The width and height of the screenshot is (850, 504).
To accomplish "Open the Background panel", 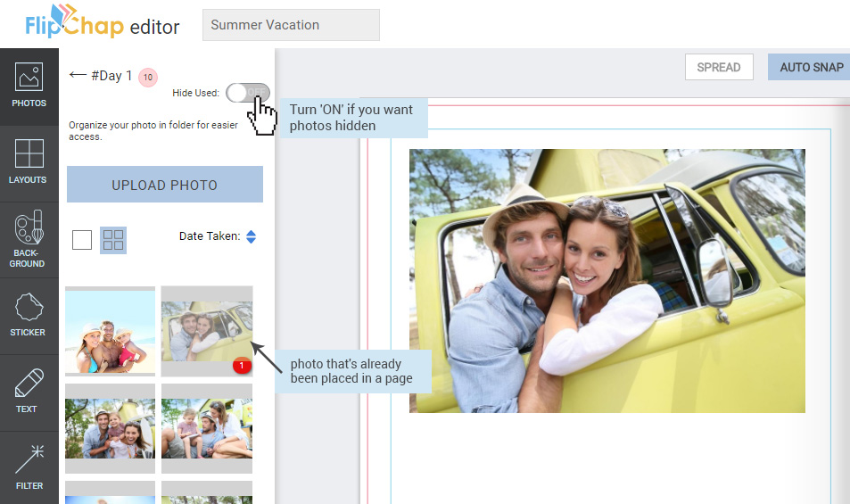I will click(x=29, y=240).
